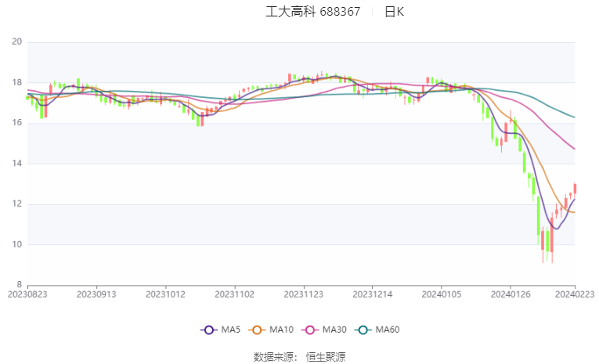
Task: Toggle the MA5 legend series
Action: [221, 330]
